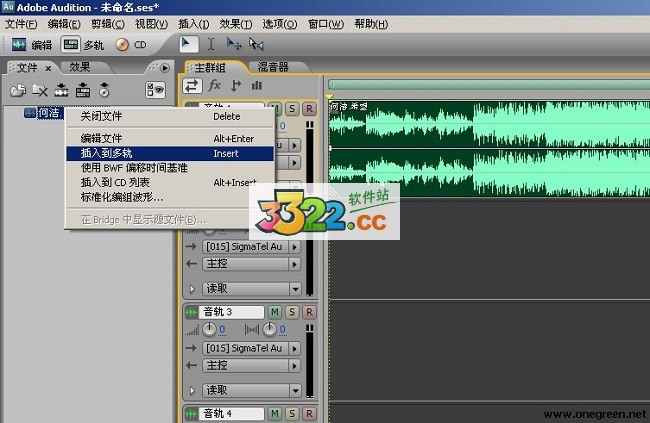Switch to 混音器 tab
The image size is (650, 423).
273,67
